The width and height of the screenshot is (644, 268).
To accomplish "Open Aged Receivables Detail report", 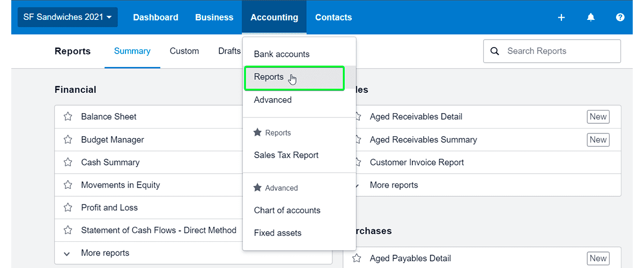I will point(416,116).
